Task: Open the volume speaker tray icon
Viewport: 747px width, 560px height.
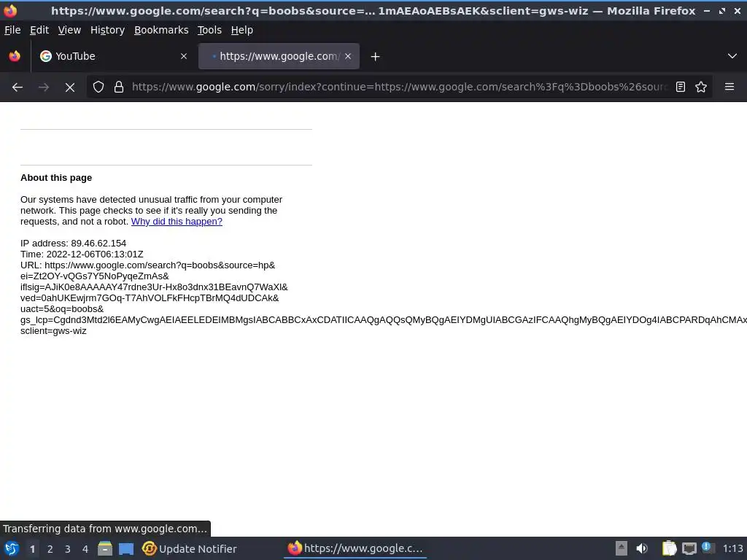Action: point(642,548)
